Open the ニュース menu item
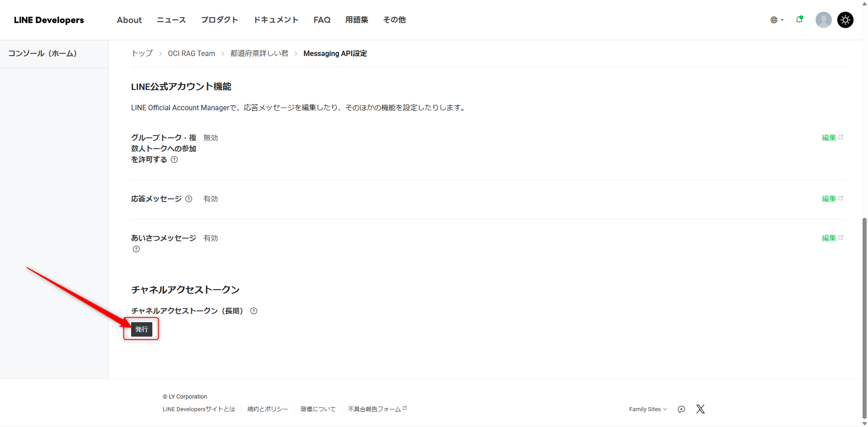This screenshot has height=427, width=868. click(x=171, y=20)
